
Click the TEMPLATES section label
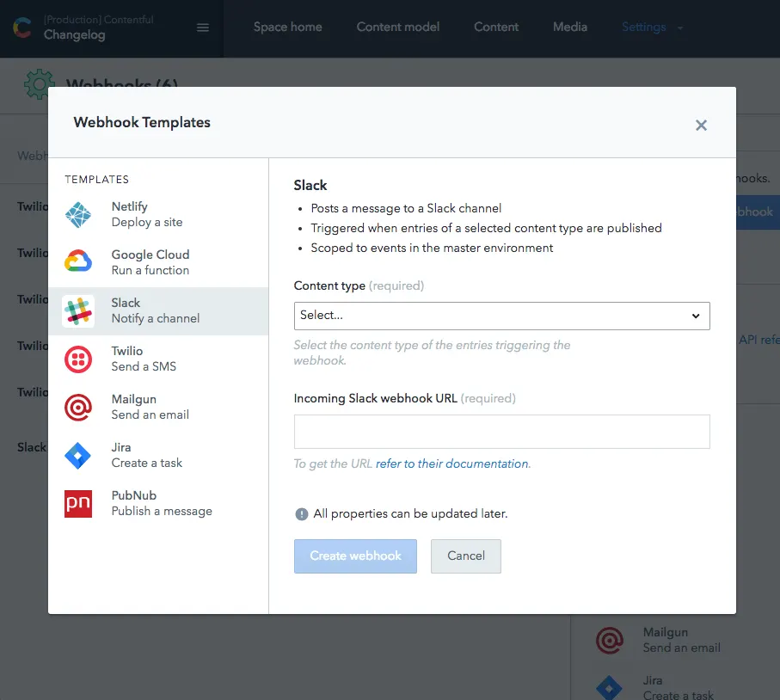pos(96,180)
